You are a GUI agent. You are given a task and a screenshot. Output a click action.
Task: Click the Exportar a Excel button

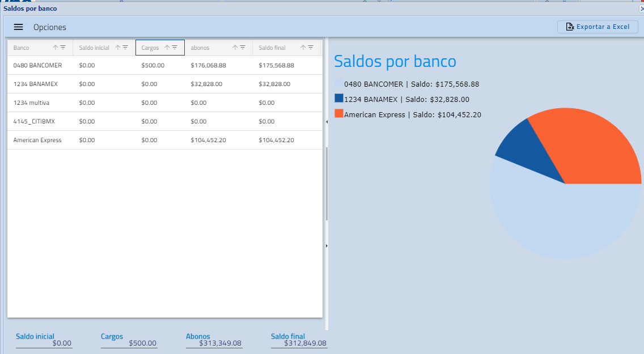pos(598,26)
